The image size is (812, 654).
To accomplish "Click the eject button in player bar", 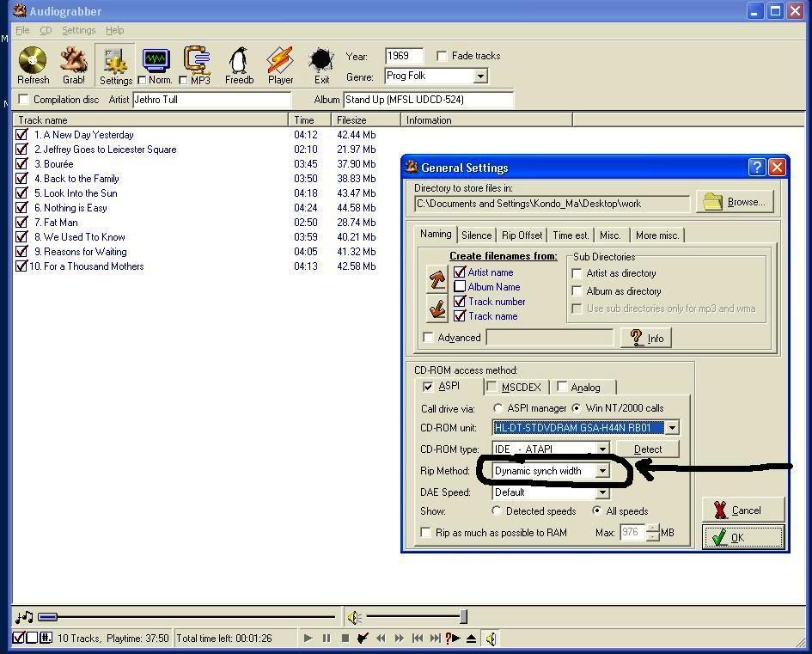I will (471, 638).
